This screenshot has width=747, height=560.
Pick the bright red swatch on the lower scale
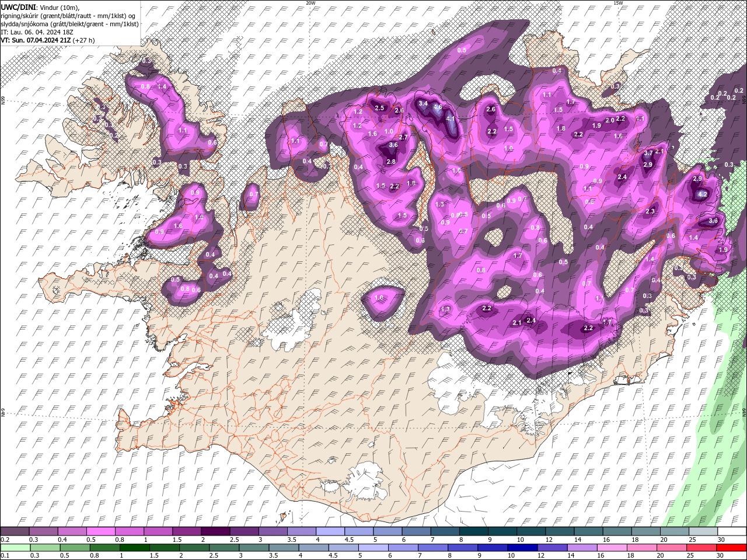pyautogui.click(x=731, y=547)
